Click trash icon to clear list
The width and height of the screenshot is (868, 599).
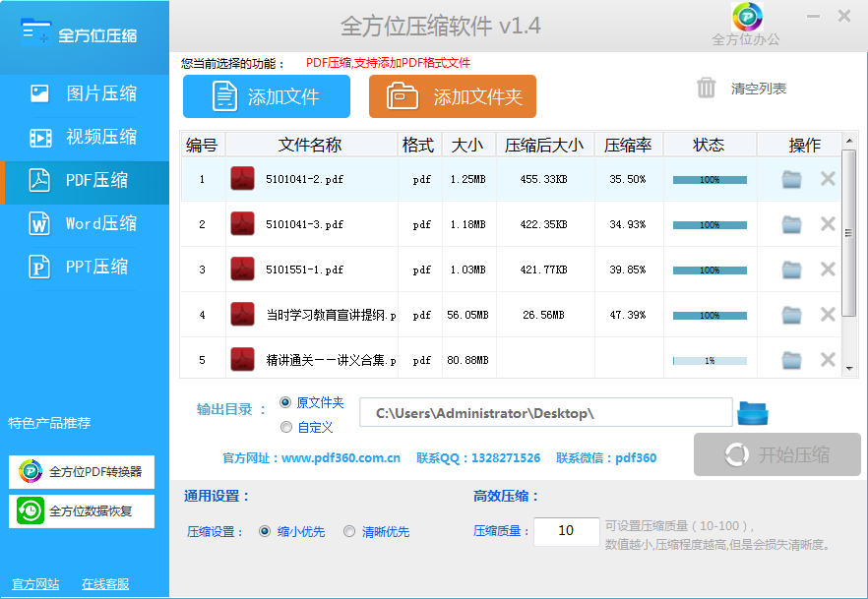click(x=706, y=89)
